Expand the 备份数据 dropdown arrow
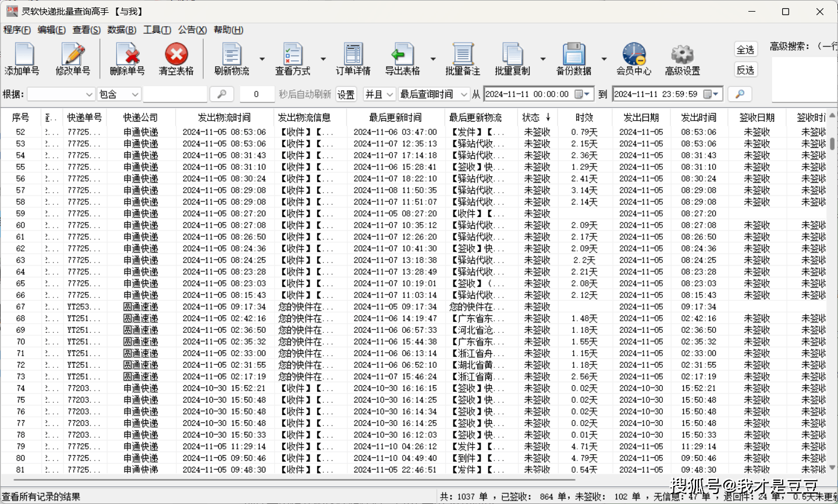 tap(604, 59)
